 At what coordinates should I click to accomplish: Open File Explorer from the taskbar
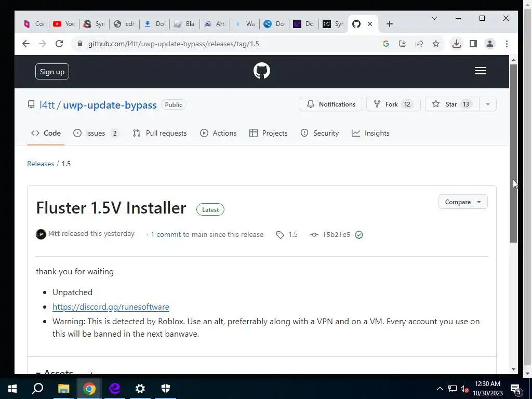[x=63, y=389]
